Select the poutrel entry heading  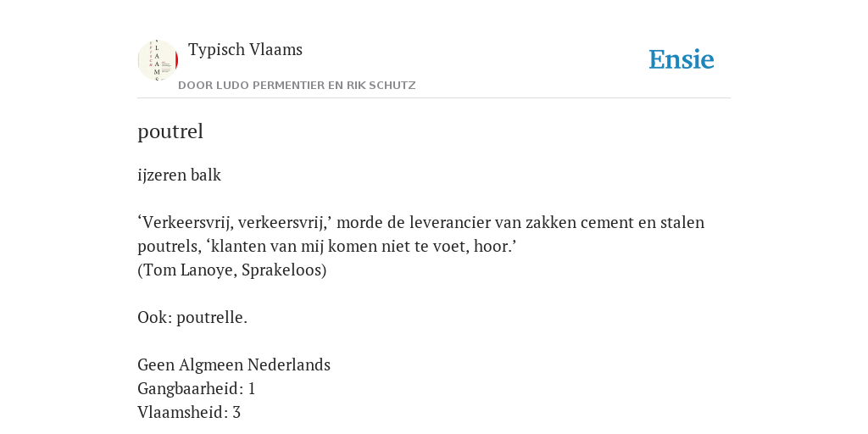170,131
